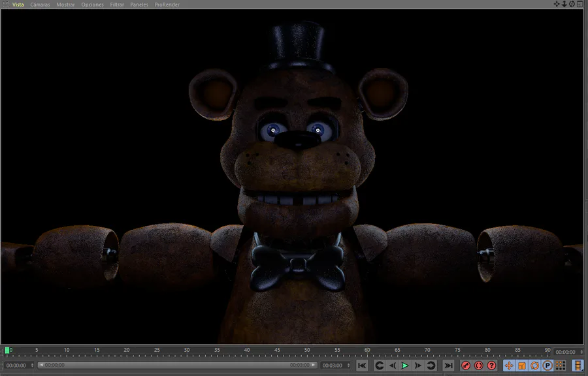Click the viewport menu grip icon

click(x=5, y=5)
